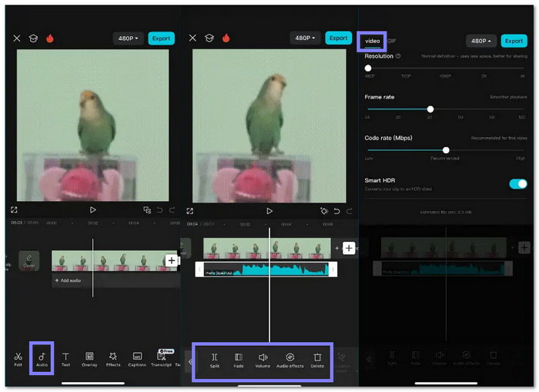The width and height of the screenshot is (539, 392).
Task: Click the Code rate slider handle
Action: point(446,150)
